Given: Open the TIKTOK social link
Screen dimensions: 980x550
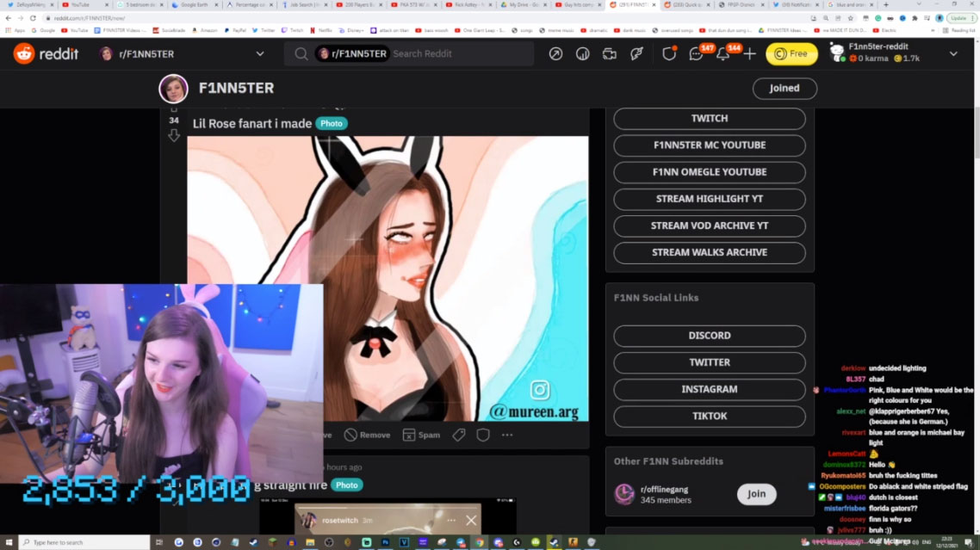Looking at the screenshot, I should (x=710, y=417).
